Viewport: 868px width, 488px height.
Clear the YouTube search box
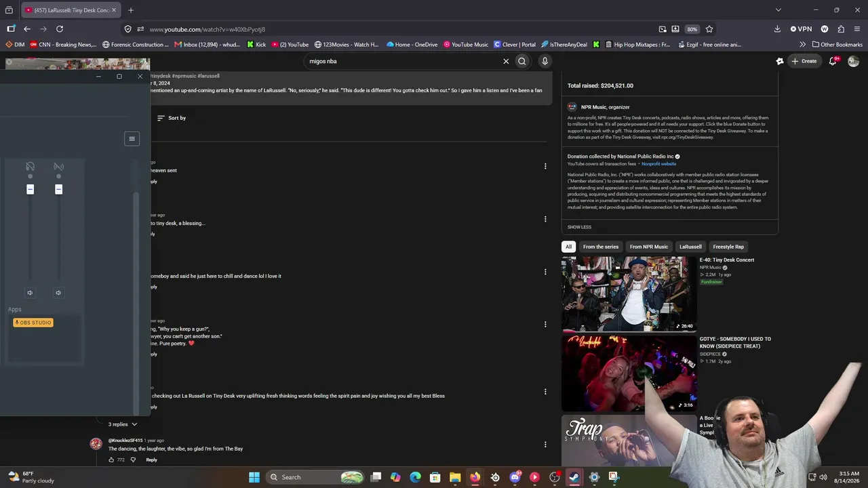tap(506, 61)
